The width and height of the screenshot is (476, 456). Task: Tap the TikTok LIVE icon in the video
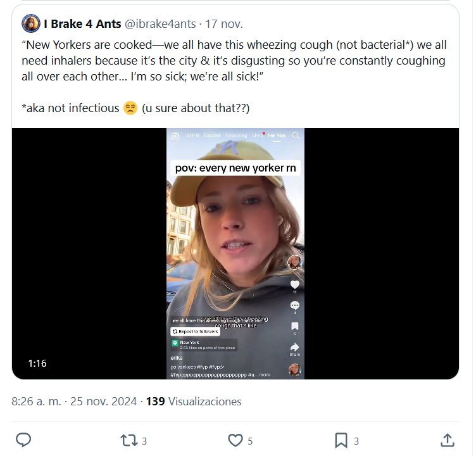pyautogui.click(x=175, y=136)
